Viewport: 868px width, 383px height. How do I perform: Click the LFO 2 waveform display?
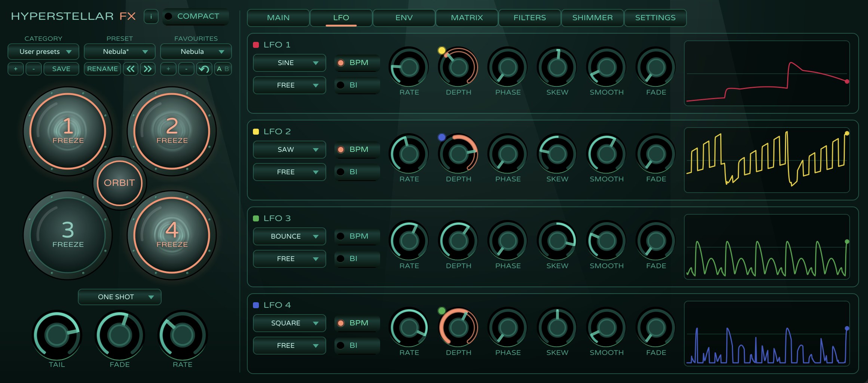pyautogui.click(x=767, y=160)
